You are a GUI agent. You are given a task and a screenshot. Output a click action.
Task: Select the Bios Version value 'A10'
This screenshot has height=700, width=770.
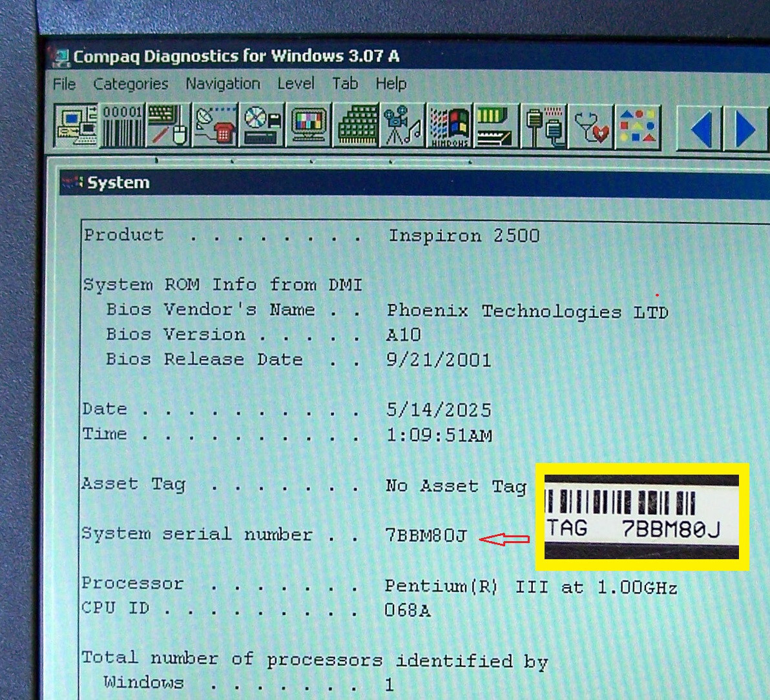point(403,335)
